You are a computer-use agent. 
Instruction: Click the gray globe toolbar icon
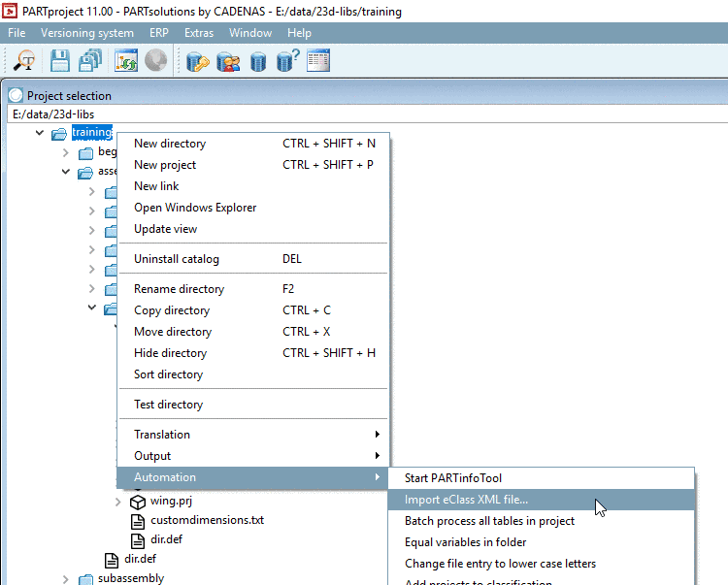point(155,60)
